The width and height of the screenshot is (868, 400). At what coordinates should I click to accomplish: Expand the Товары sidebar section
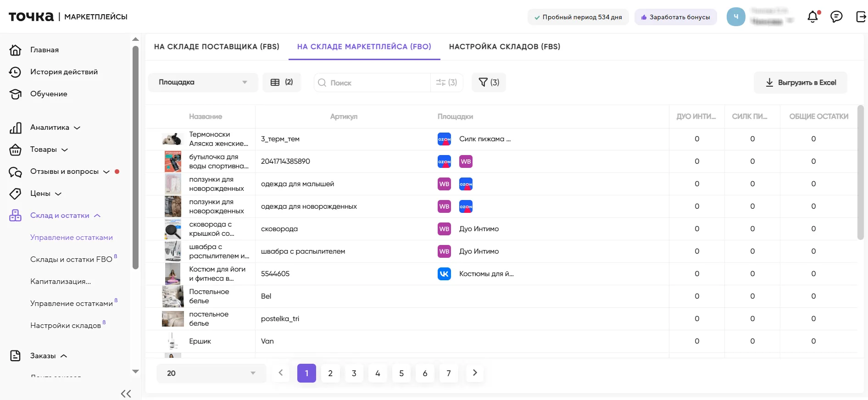click(x=49, y=150)
